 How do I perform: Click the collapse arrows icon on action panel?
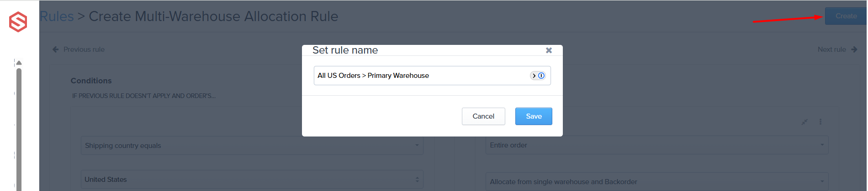click(x=804, y=122)
